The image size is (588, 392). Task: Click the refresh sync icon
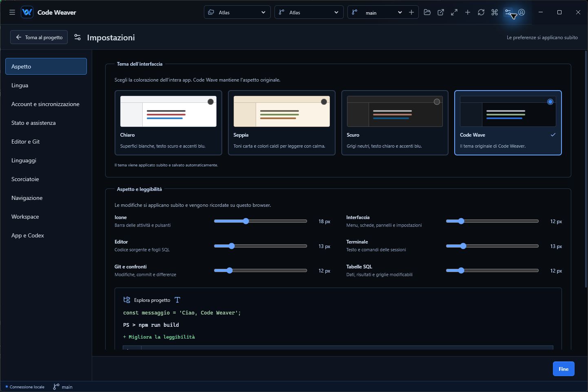tap(481, 12)
